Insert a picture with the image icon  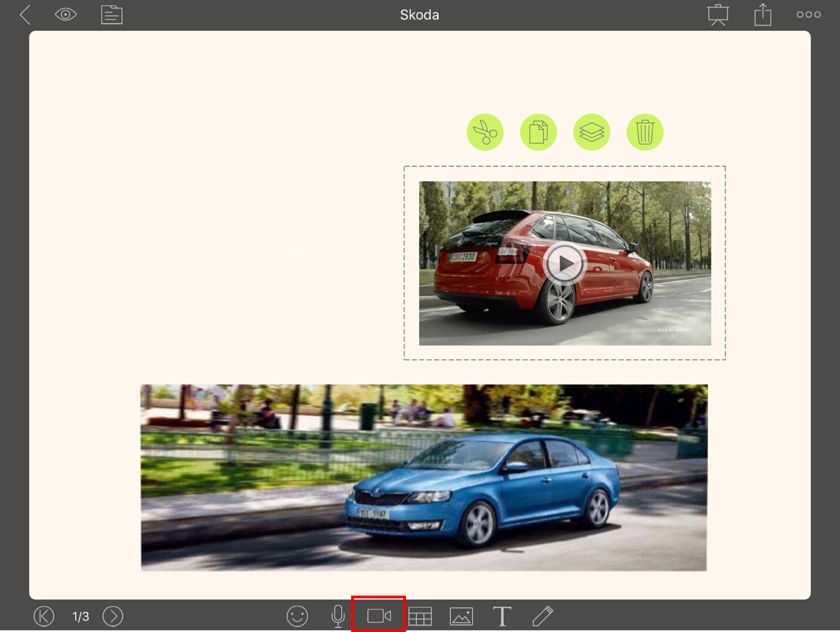pyautogui.click(x=461, y=616)
